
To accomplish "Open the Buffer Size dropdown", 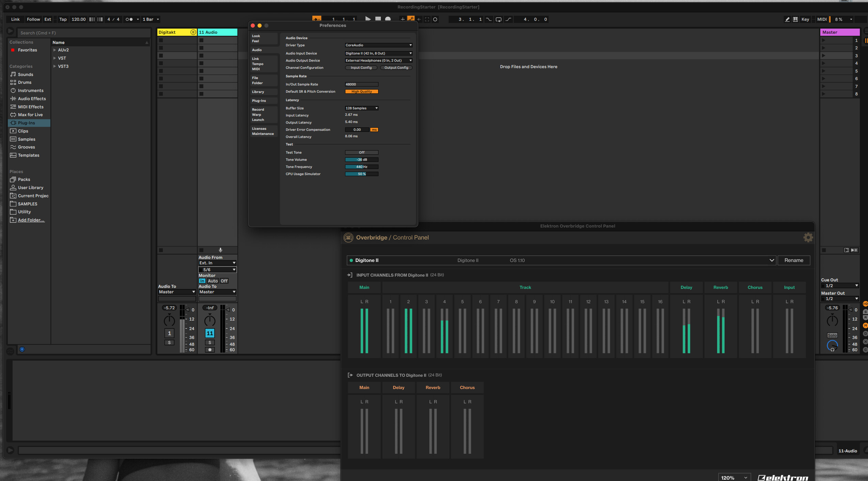I will (361, 108).
